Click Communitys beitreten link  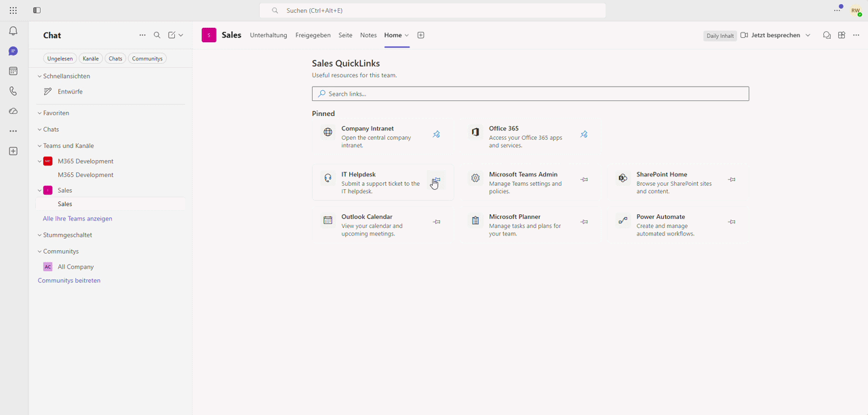(x=69, y=281)
